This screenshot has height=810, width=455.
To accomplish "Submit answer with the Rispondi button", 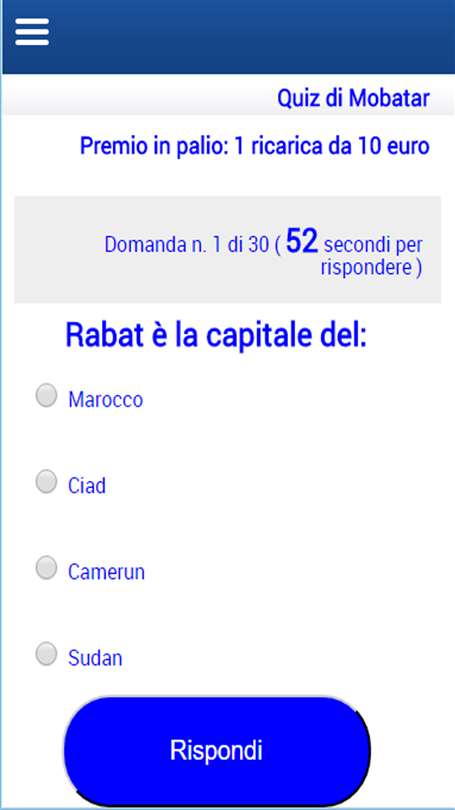I will (217, 750).
